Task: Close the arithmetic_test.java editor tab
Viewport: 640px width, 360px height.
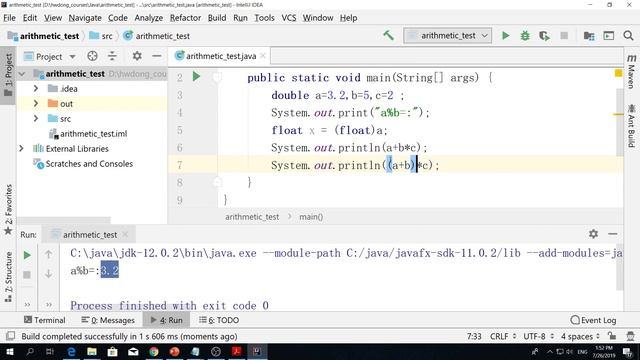Action: [x=263, y=56]
